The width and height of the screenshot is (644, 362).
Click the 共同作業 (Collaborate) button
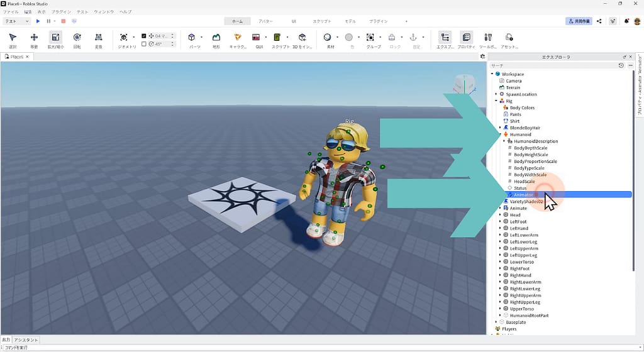[x=579, y=21]
